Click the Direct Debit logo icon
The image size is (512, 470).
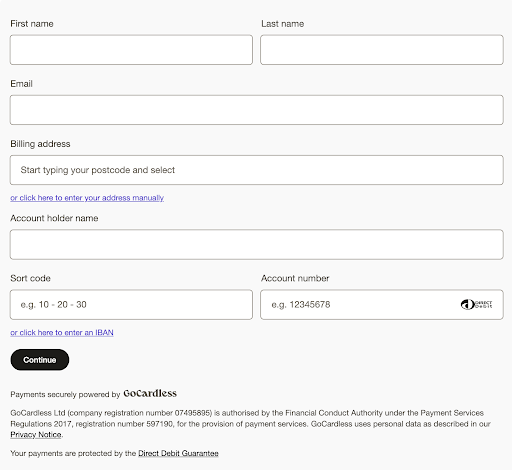[476, 304]
